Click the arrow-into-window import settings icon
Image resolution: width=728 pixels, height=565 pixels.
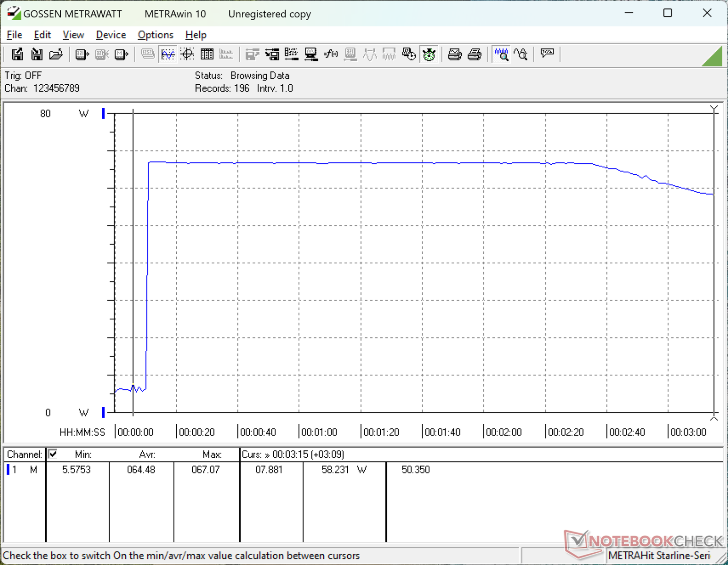click(x=272, y=55)
